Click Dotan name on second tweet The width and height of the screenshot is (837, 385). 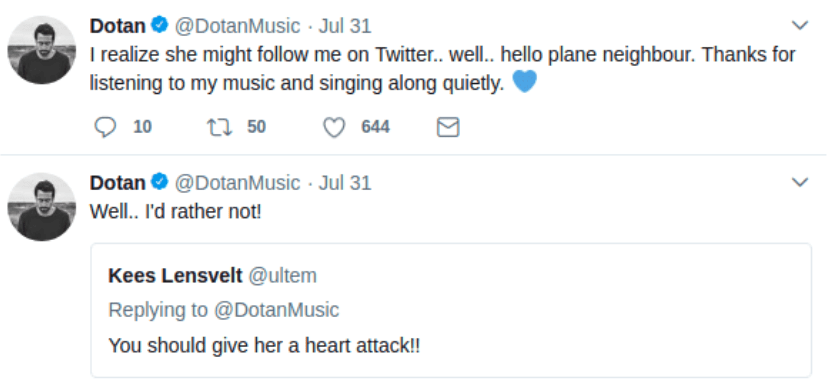point(117,183)
